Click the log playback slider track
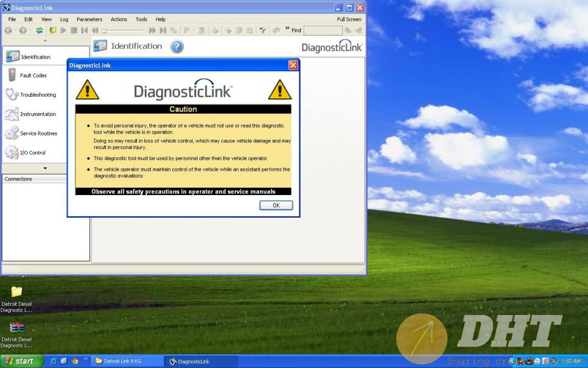This screenshot has height=368, width=588. point(124,31)
